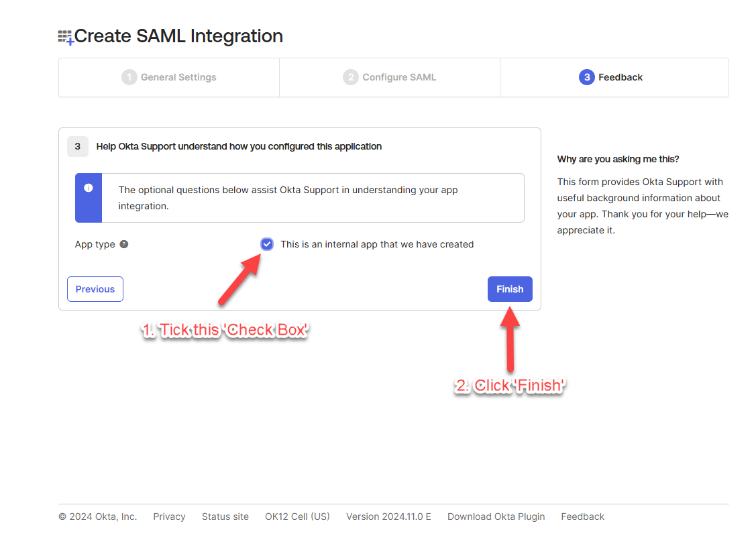Click the OK12 Cell (US) footer text
The width and height of the screenshot is (756, 550).
[x=297, y=516]
